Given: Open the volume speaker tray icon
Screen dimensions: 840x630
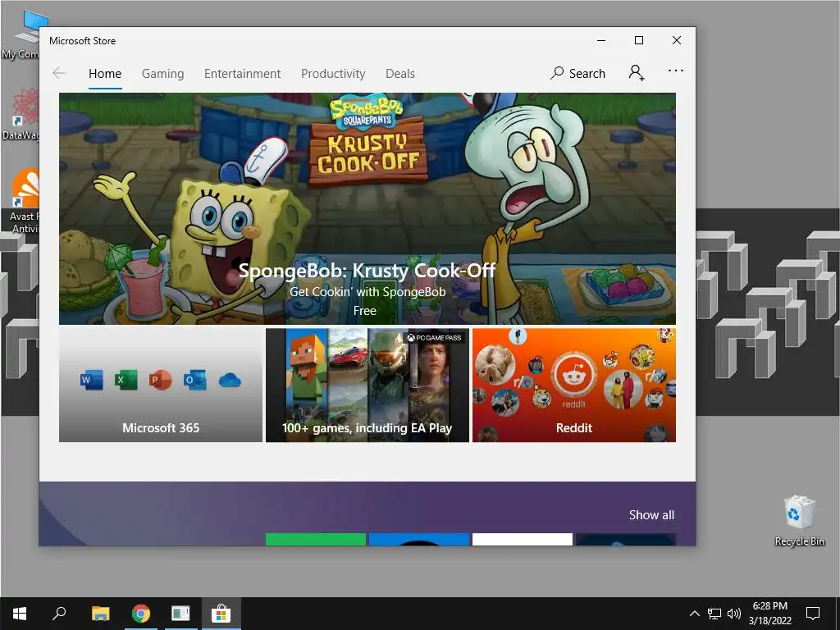Looking at the screenshot, I should (x=734, y=614).
